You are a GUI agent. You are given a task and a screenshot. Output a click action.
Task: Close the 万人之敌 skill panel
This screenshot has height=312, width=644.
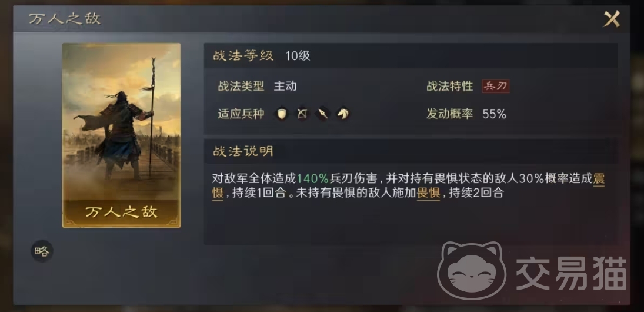611,19
